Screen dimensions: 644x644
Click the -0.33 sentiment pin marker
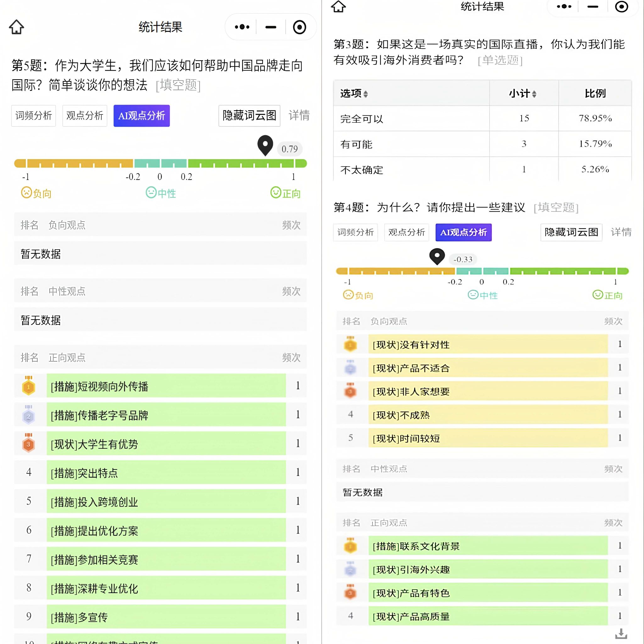[437, 256]
